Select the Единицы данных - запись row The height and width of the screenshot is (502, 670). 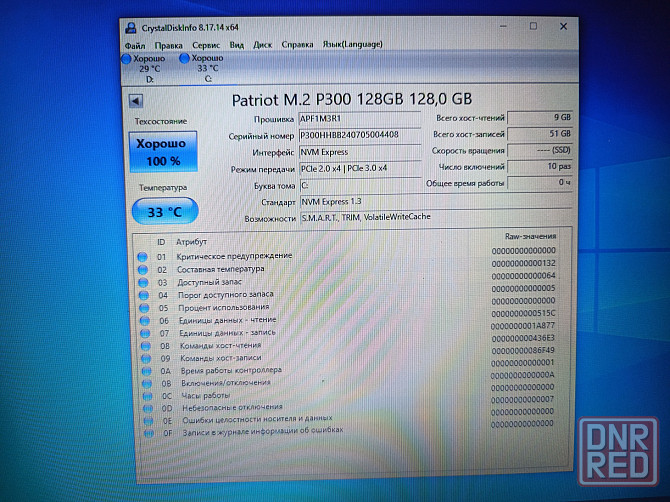(350, 330)
